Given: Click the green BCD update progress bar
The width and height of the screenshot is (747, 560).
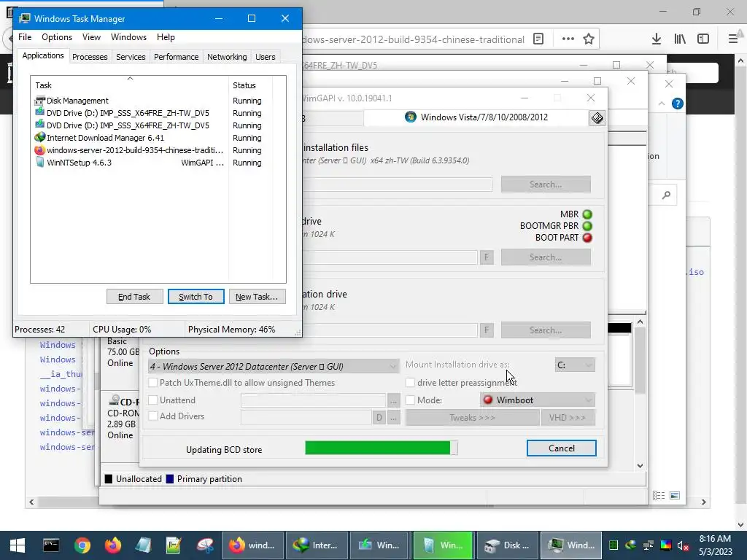Looking at the screenshot, I should (381, 448).
